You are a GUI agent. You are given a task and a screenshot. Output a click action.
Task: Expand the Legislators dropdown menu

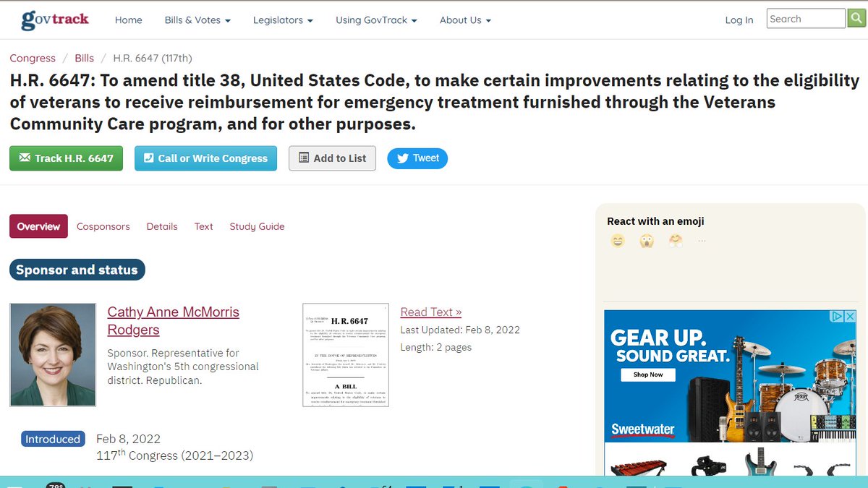click(x=283, y=20)
